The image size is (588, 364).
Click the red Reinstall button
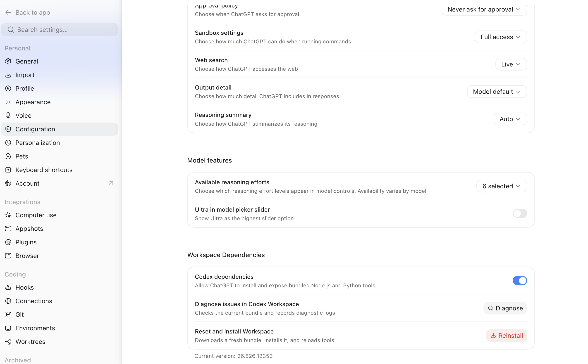[507, 336]
